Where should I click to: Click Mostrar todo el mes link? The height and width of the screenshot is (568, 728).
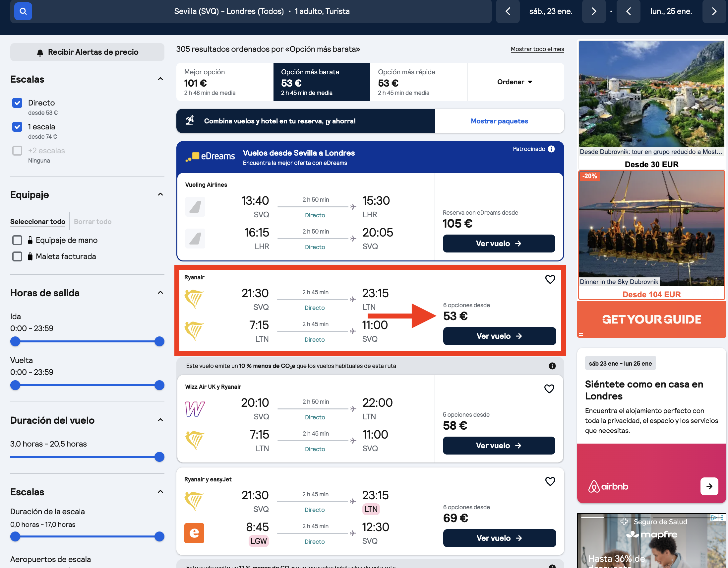[x=537, y=49]
